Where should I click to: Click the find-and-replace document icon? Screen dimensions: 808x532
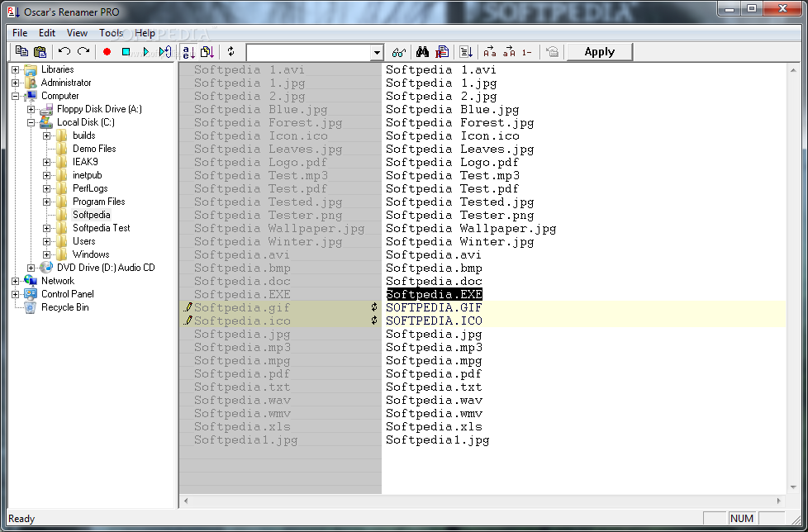click(x=442, y=51)
